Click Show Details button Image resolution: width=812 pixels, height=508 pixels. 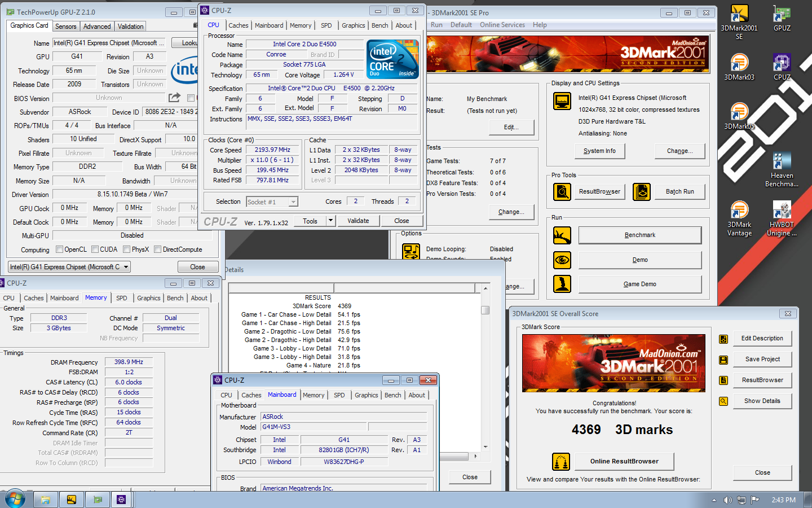click(762, 401)
